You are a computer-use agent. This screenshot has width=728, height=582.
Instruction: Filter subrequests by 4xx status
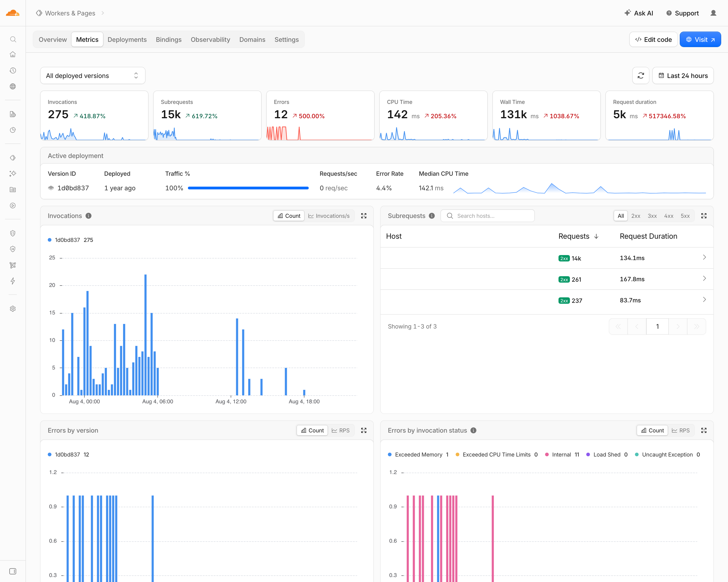[669, 216]
